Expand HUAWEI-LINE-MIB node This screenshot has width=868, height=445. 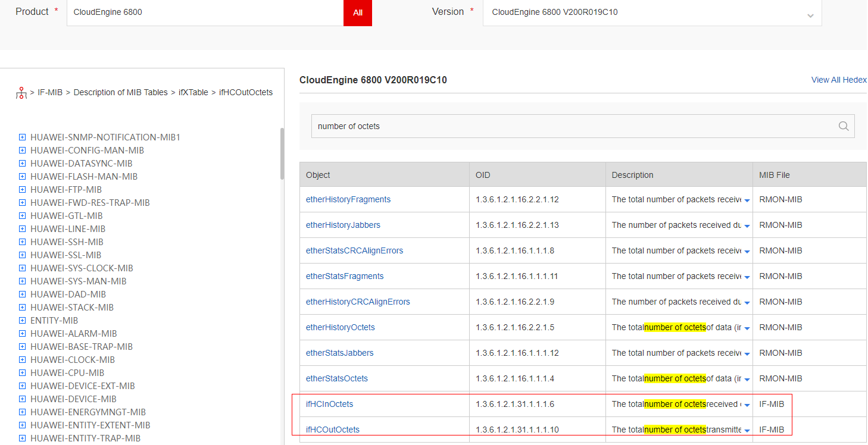coord(22,229)
